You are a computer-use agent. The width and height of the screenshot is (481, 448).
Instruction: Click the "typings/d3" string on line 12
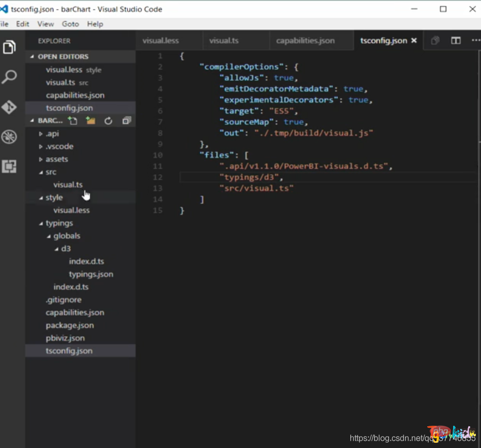249,177
